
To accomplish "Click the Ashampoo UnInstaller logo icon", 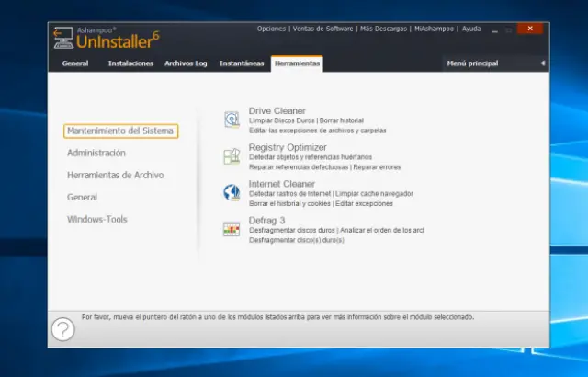I will tap(62, 38).
